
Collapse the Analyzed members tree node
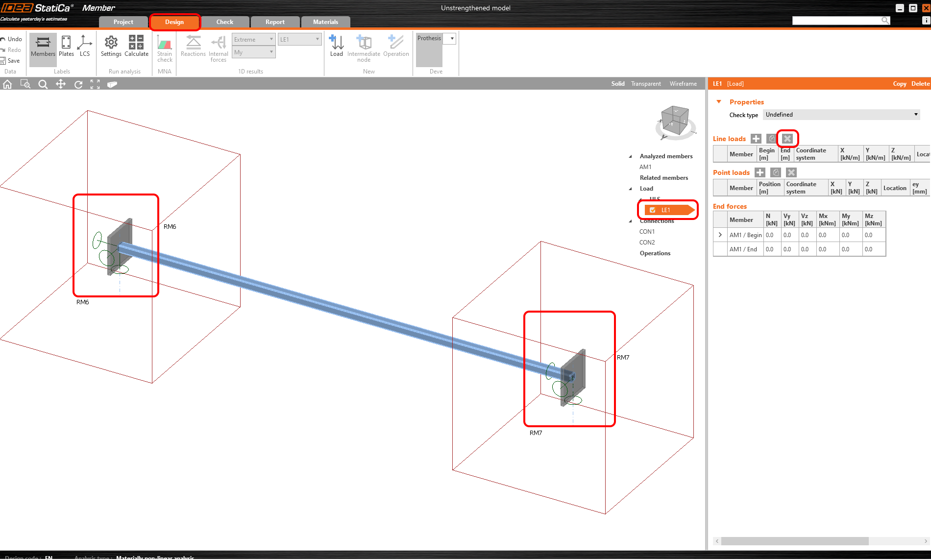coord(631,156)
